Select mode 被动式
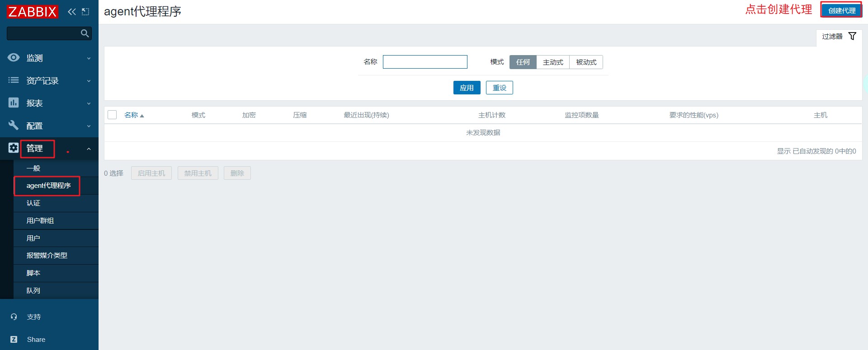Screen dimensions: 868x350 [x=586, y=62]
